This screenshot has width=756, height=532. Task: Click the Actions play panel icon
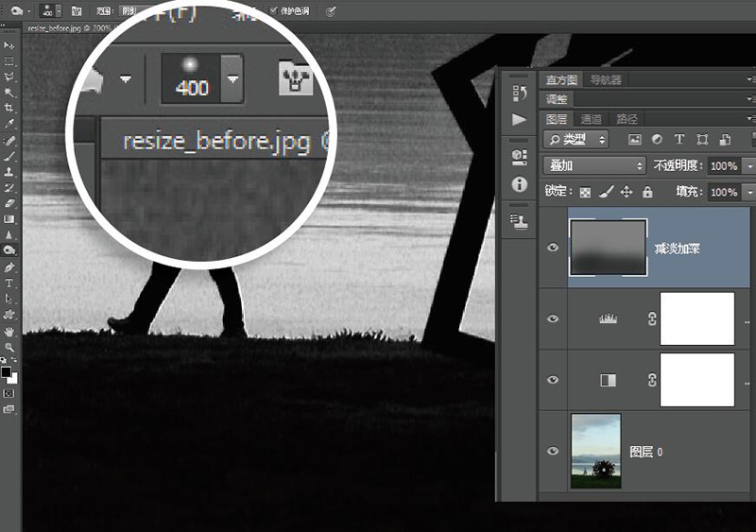click(x=519, y=120)
